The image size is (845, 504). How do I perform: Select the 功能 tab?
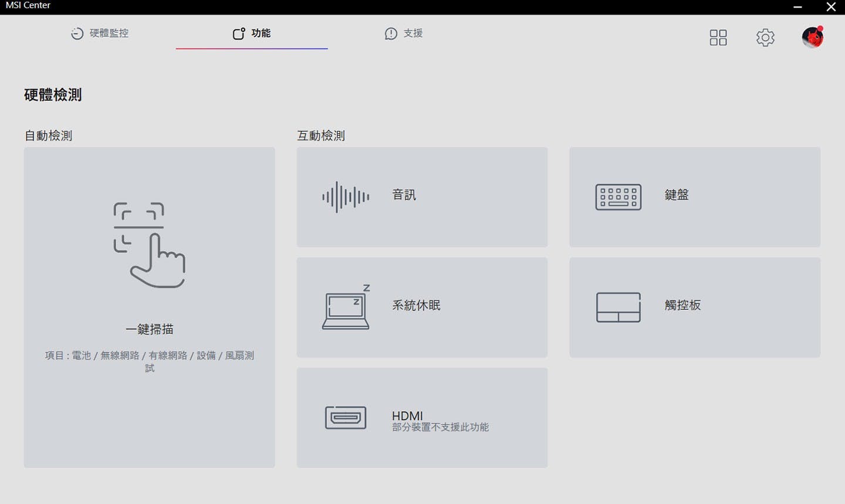point(252,33)
